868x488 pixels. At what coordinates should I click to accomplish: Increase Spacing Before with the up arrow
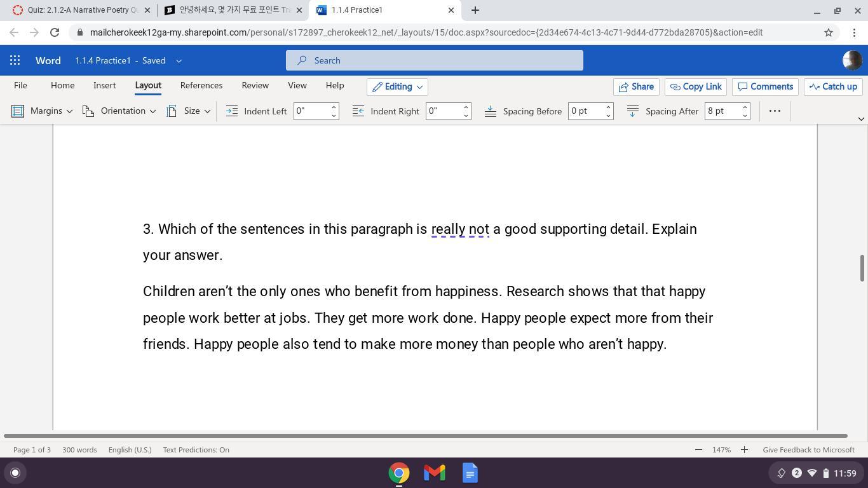608,107
